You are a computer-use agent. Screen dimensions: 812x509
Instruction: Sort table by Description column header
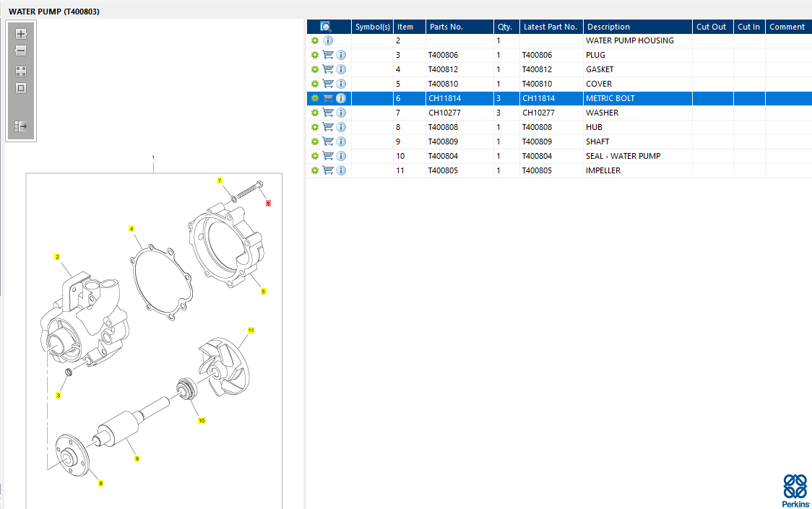click(x=608, y=27)
